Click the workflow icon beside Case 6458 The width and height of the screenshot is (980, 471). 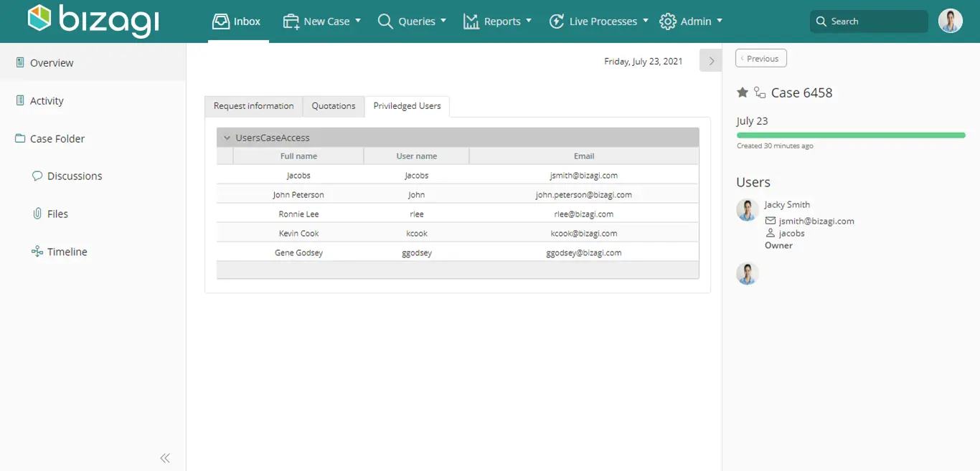point(760,92)
